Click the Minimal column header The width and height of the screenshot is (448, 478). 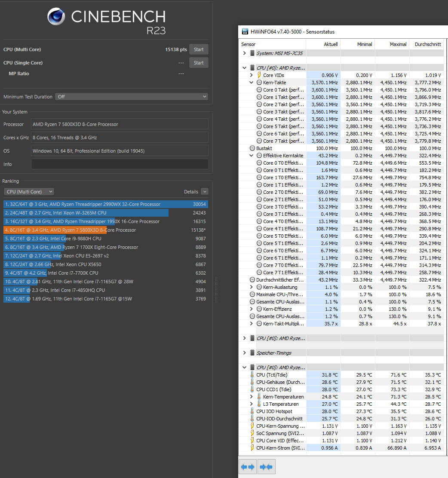[x=358, y=44]
